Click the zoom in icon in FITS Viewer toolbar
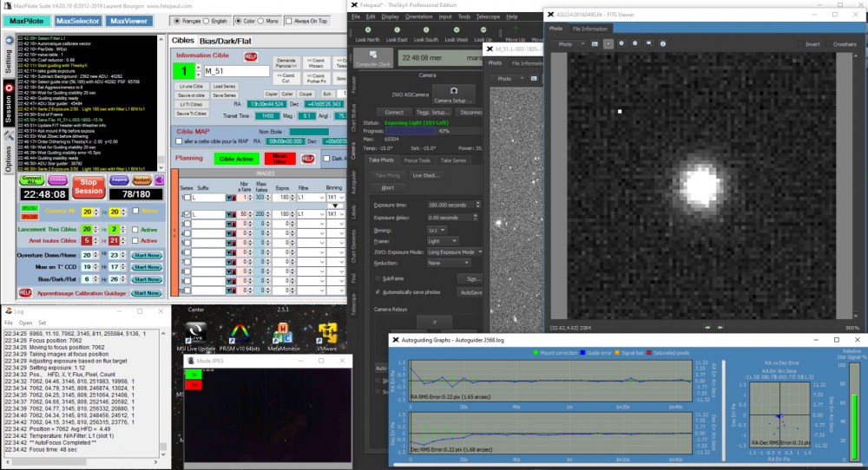 621,43
